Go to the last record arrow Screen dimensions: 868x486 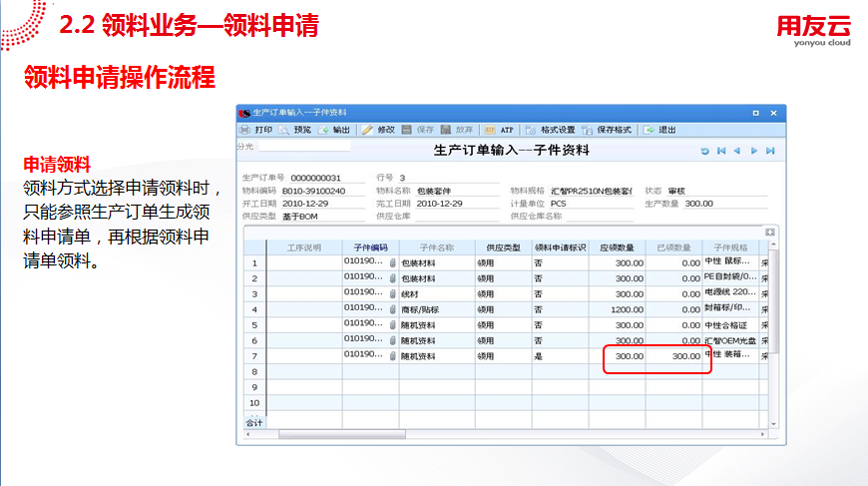(769, 151)
